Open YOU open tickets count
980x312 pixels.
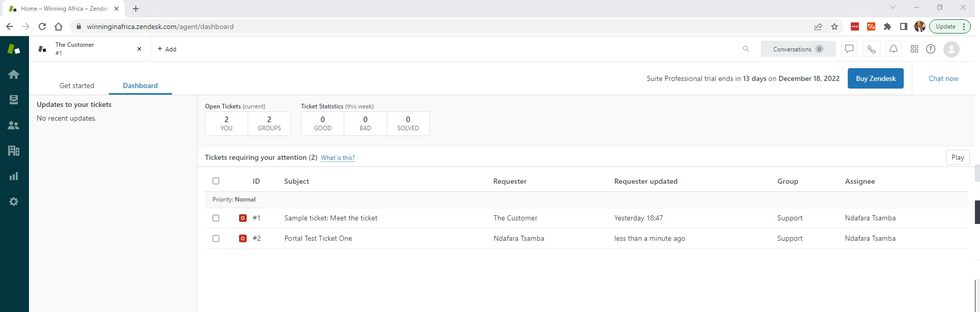tap(226, 123)
